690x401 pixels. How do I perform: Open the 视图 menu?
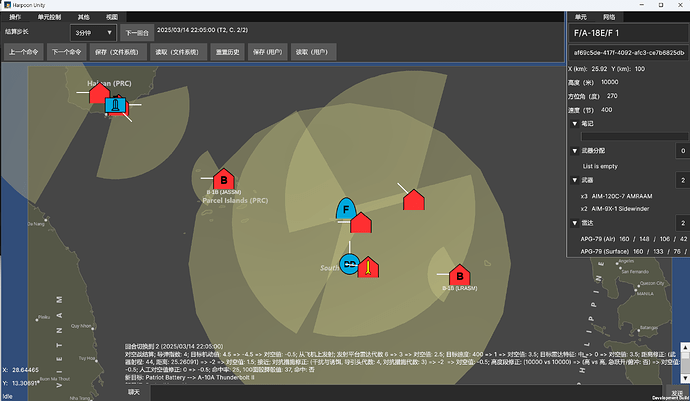112,17
